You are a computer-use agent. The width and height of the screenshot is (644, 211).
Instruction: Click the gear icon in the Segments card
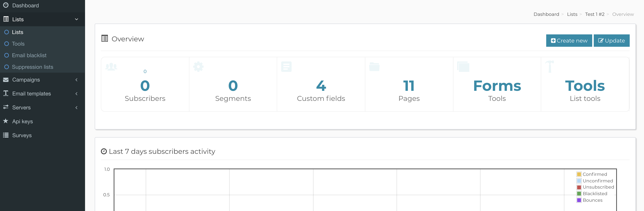198,67
